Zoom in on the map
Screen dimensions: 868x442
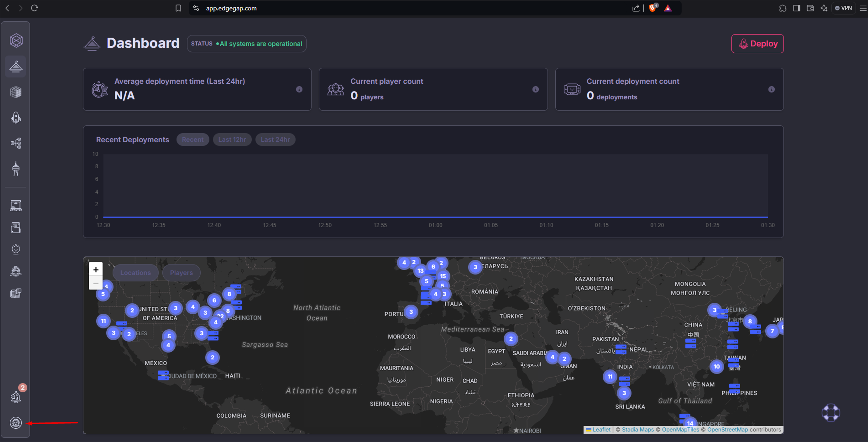point(96,270)
